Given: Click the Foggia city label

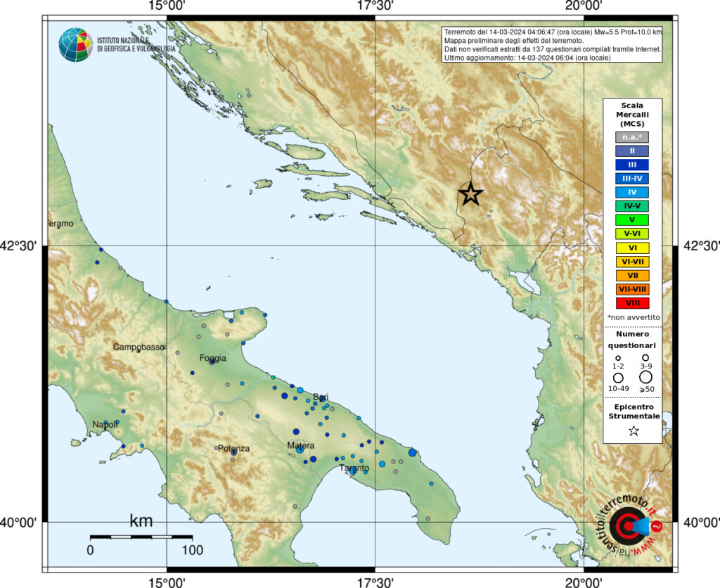Looking at the screenshot, I should click(212, 357).
